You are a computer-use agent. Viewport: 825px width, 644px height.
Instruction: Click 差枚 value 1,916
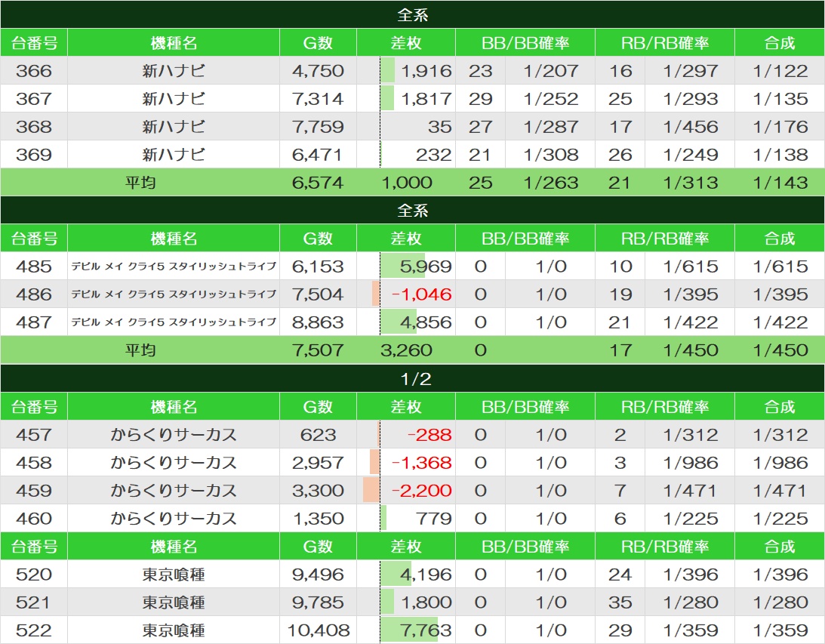click(x=426, y=70)
